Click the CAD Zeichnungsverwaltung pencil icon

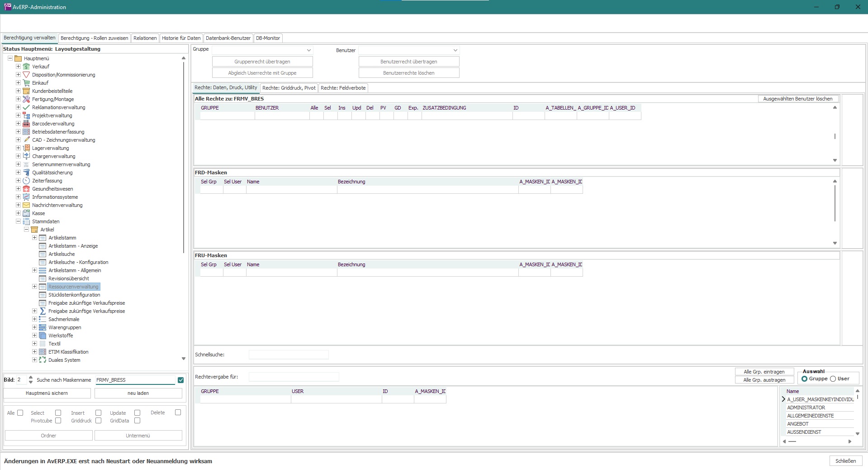(26, 140)
